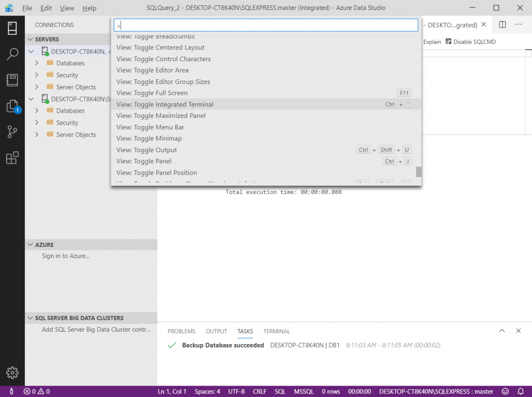Image resolution: width=532 pixels, height=397 pixels.
Task: Run View: Toggle Maximized Panel command
Action: coord(266,116)
